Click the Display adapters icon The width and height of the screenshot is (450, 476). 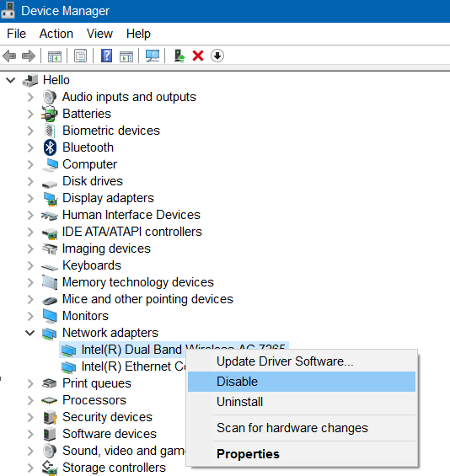tap(51, 199)
